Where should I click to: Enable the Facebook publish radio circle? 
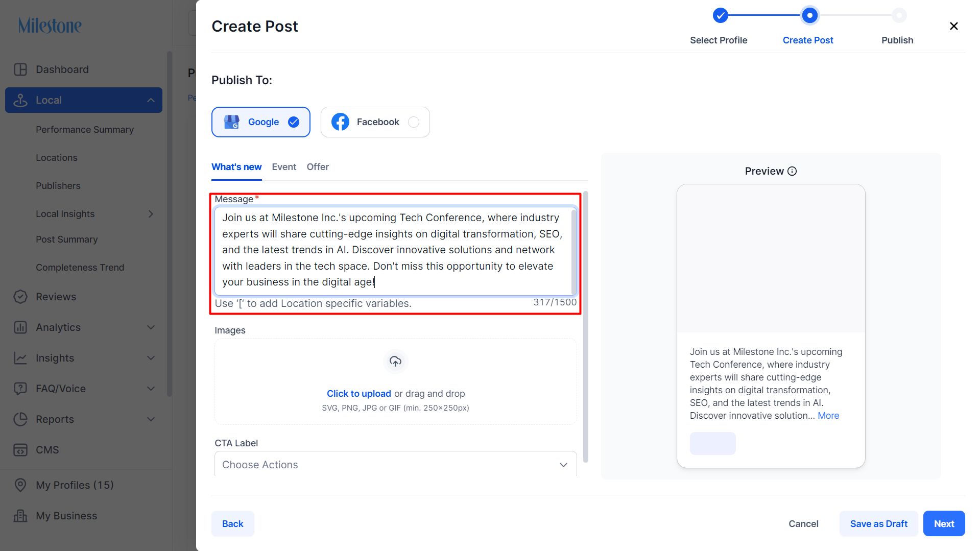click(x=414, y=122)
